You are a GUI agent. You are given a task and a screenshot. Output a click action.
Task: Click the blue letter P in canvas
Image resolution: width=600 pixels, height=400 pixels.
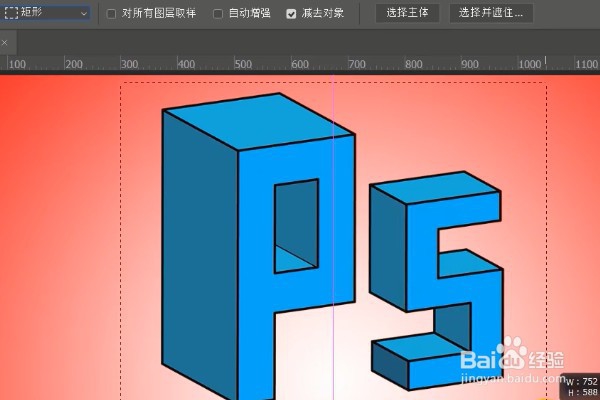tap(258, 245)
